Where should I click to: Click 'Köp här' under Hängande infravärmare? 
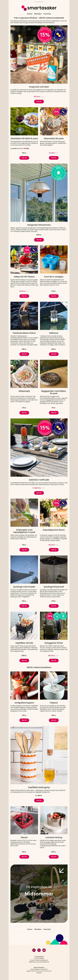(39, 240)
